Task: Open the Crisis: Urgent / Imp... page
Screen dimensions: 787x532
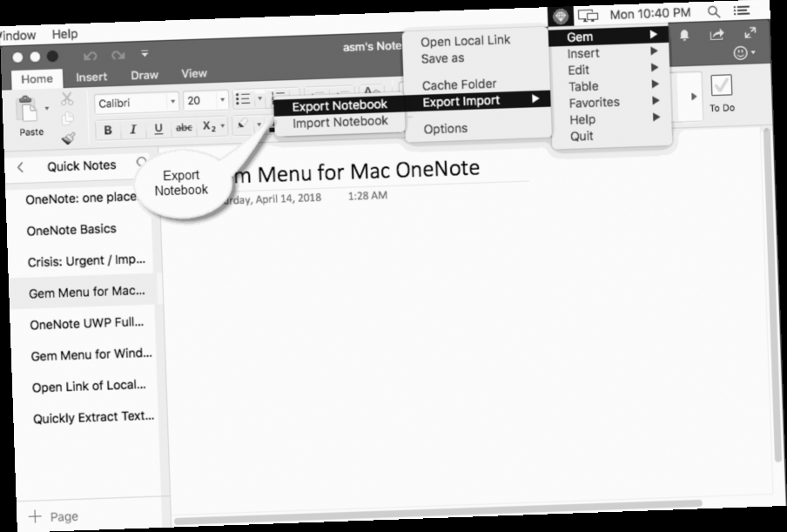Action: tap(86, 261)
